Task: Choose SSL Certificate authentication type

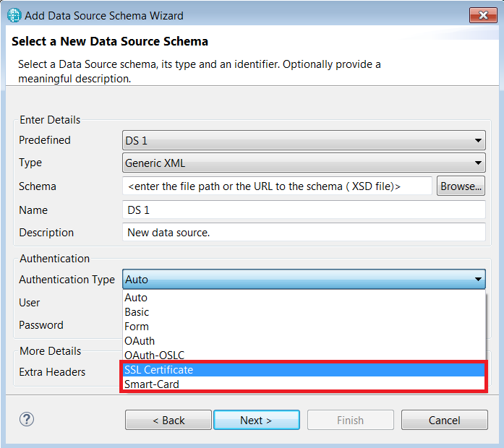Action: 304,370
